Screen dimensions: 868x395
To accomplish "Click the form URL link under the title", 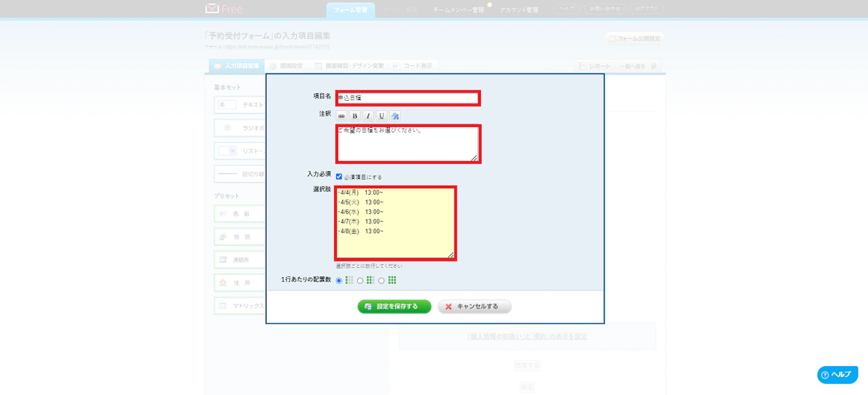I will pos(277,47).
